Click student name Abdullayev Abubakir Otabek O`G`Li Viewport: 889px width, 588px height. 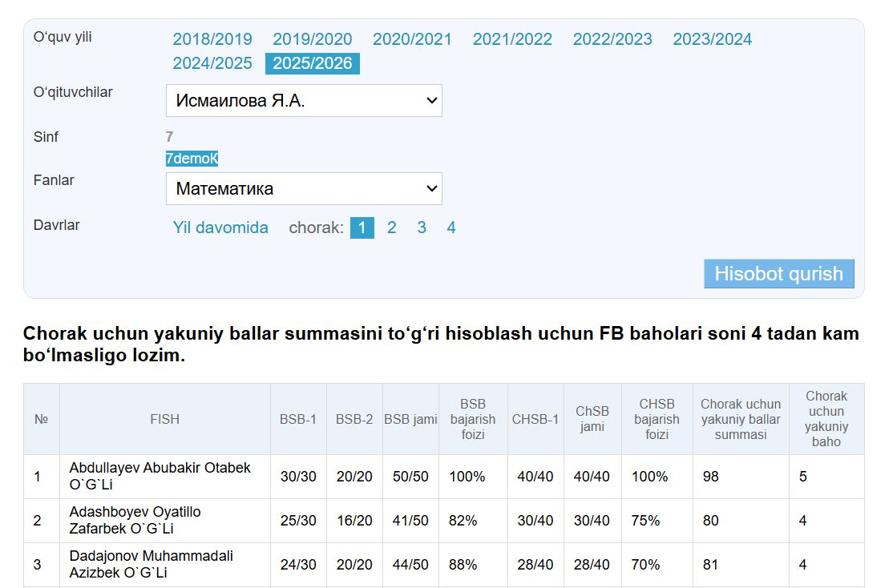[160, 477]
